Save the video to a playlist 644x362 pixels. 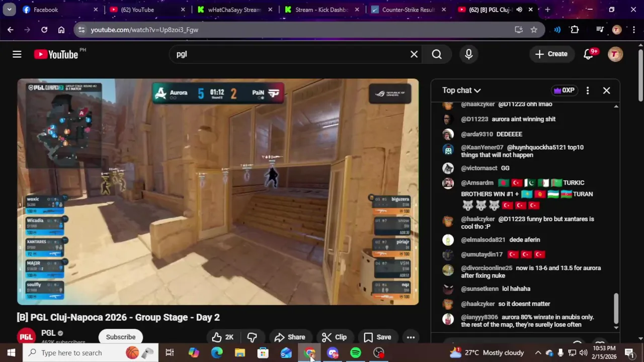tap(377, 337)
